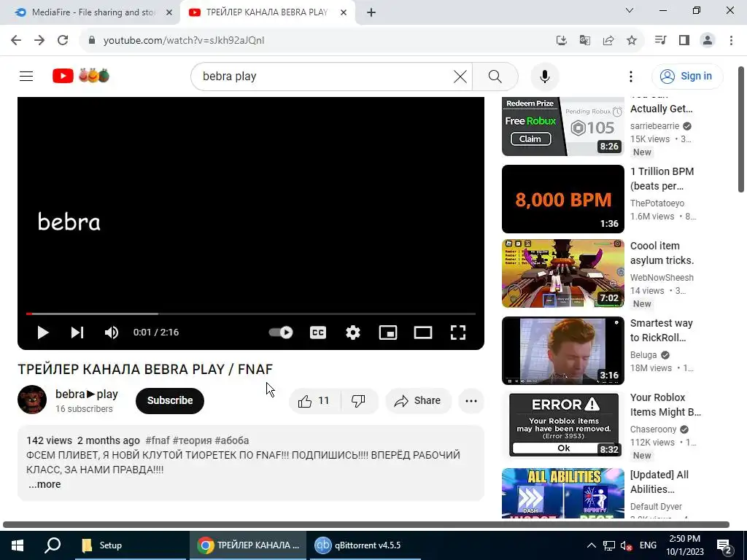Image resolution: width=747 pixels, height=560 pixels.
Task: Install app icon in address bar
Action: 562,41
